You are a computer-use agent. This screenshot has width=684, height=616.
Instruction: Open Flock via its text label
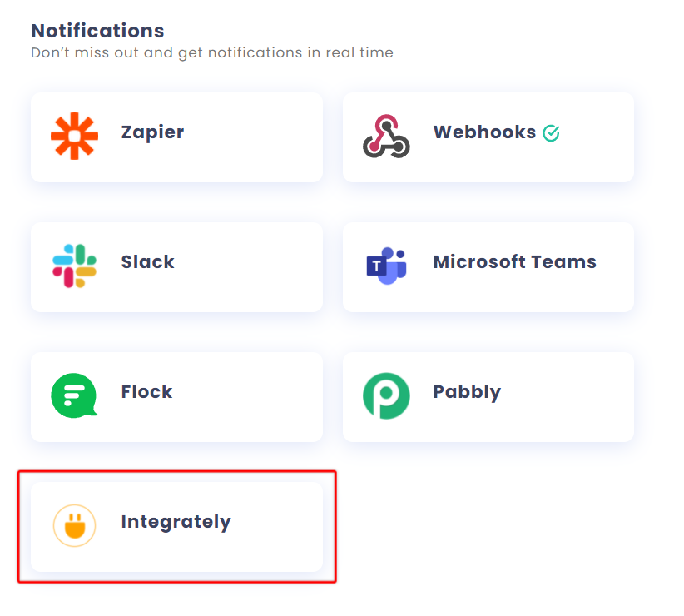[146, 392]
